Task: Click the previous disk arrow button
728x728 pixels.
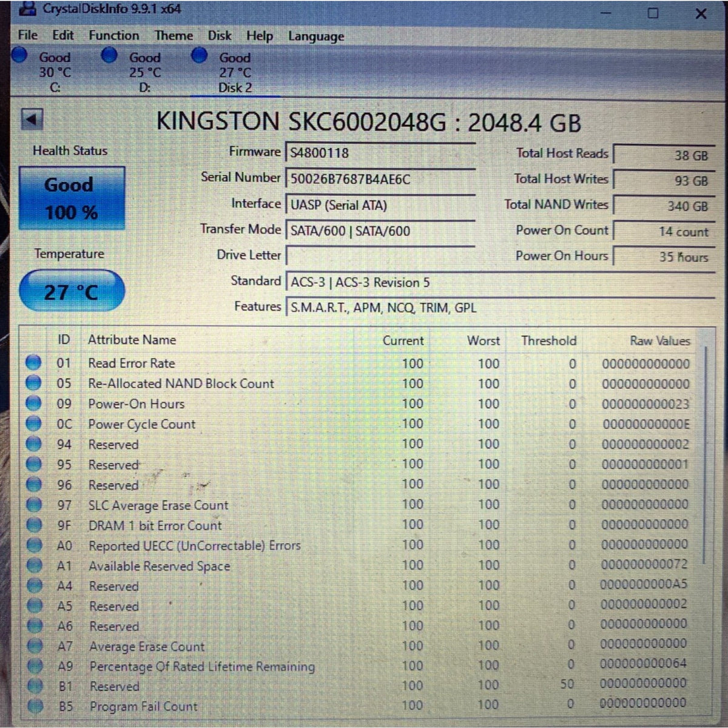Action: click(32, 120)
